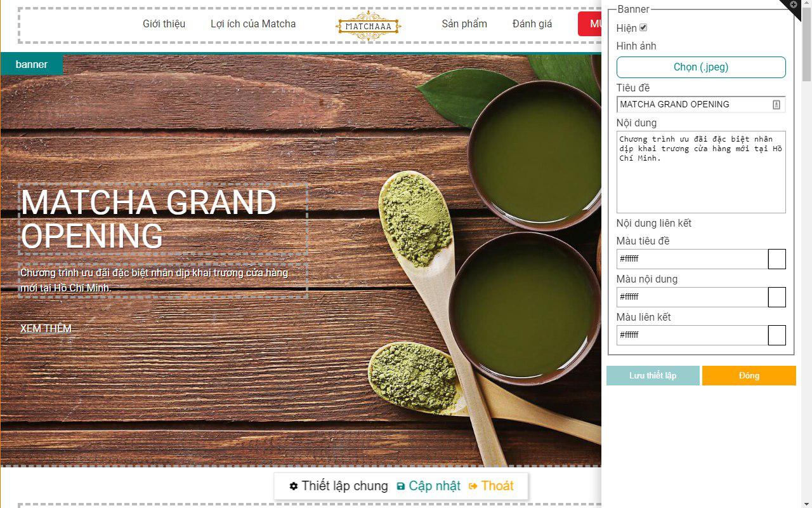Select "Đánh giá" in the navigation

[532, 23]
